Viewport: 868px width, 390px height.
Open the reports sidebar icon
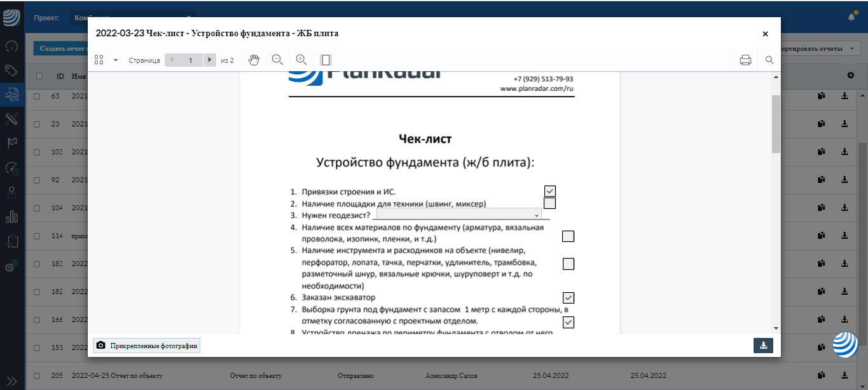pyautogui.click(x=11, y=95)
